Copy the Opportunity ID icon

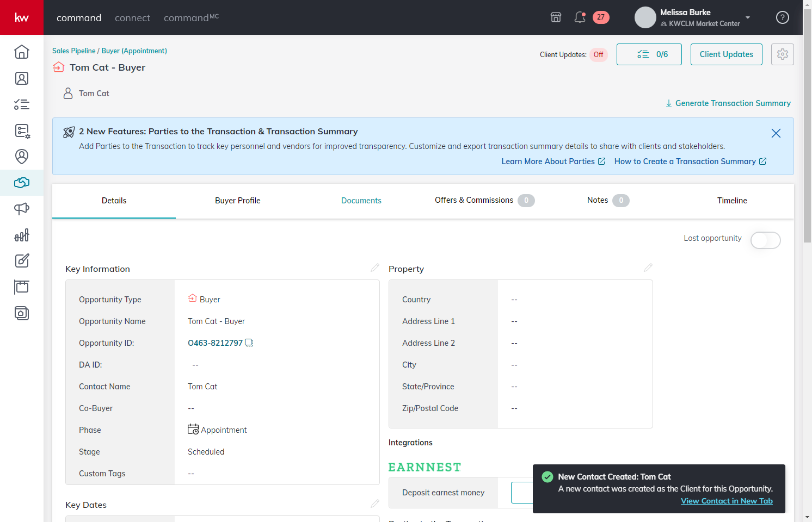[x=249, y=343]
